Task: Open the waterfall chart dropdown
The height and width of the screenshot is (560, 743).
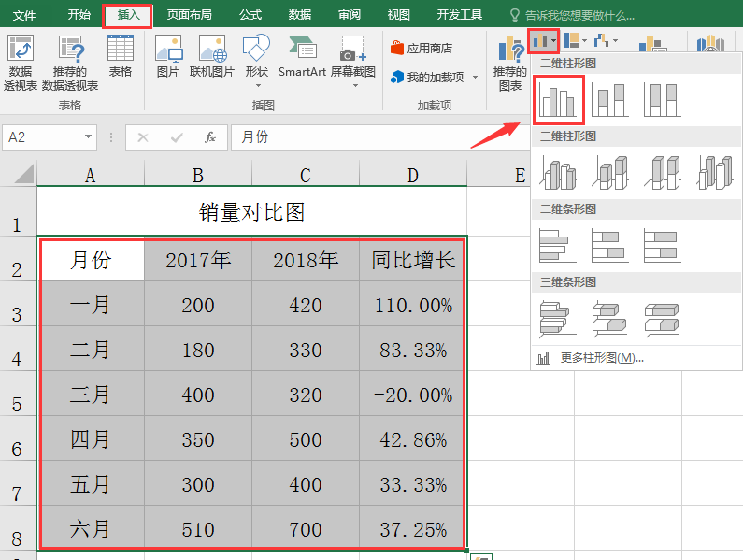Action: [606, 41]
